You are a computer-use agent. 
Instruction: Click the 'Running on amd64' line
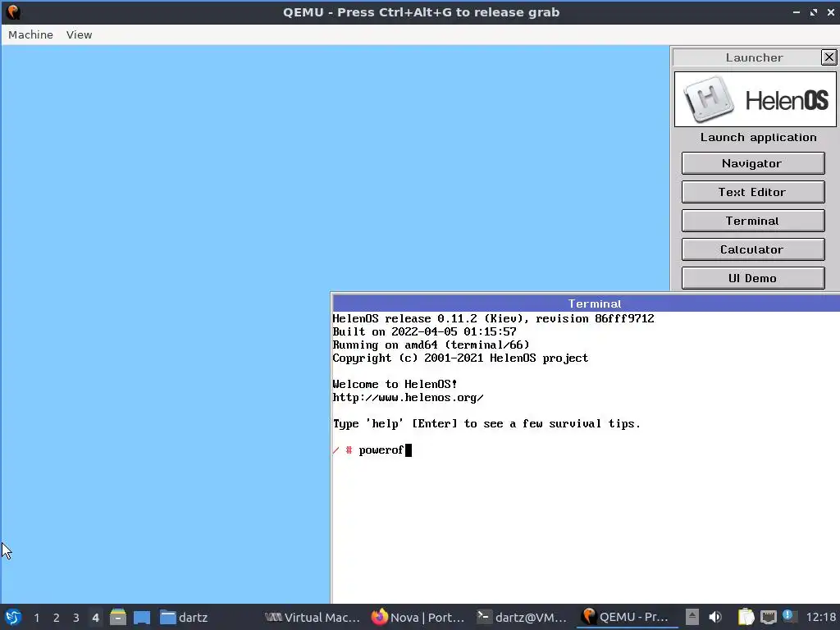[431, 345]
